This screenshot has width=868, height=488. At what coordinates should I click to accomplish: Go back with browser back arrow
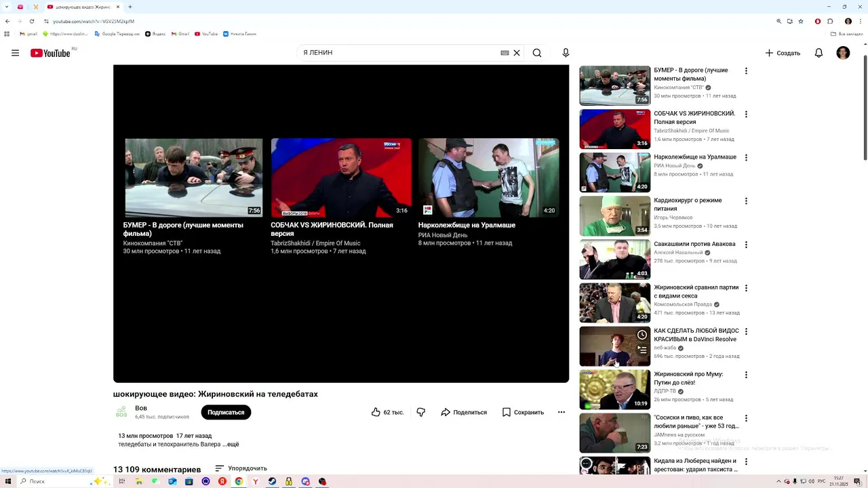pyautogui.click(x=7, y=21)
